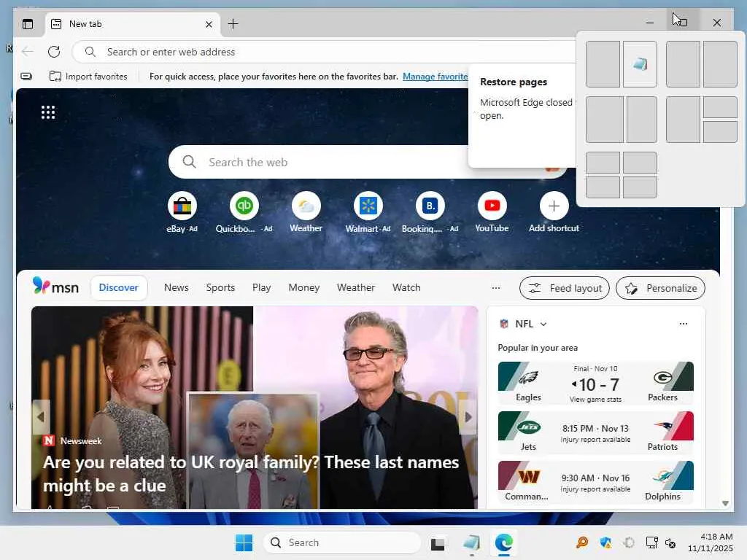
Task: Click the display network tray icon
Action: (x=651, y=542)
